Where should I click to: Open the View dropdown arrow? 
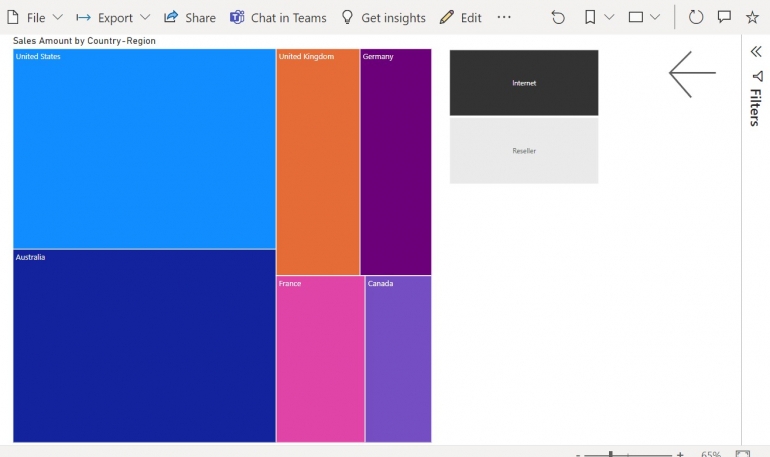click(655, 18)
